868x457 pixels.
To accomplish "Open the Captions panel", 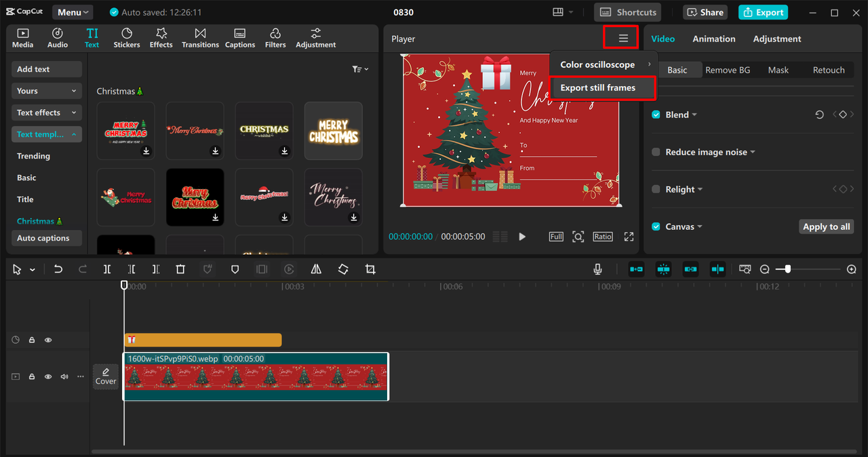I will [x=240, y=38].
